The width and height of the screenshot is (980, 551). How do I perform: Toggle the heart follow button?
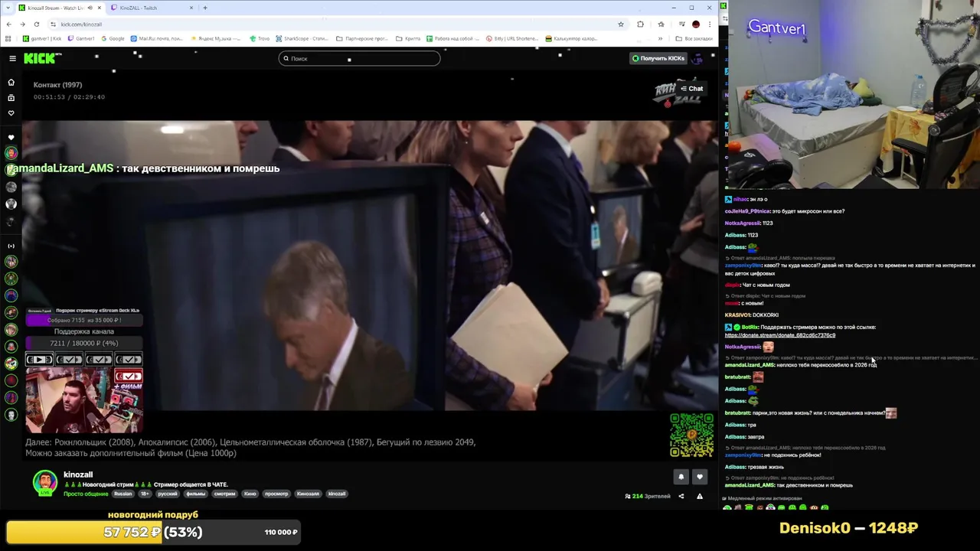(699, 477)
